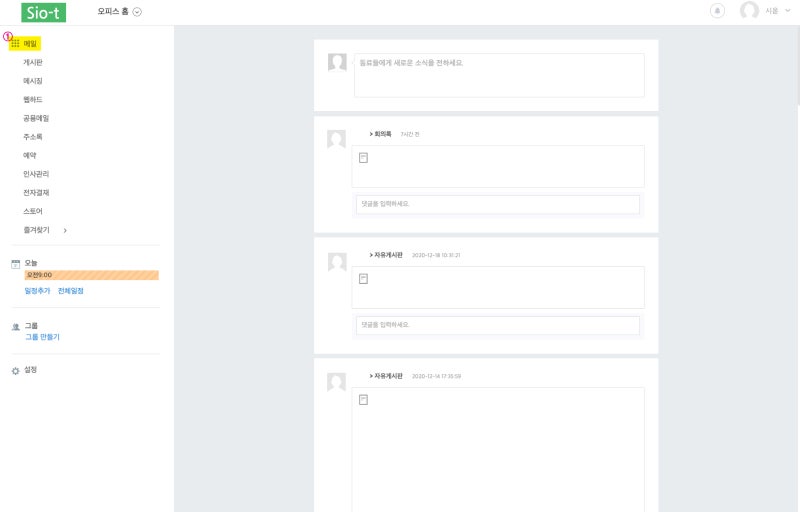The height and width of the screenshot is (512, 800).
Task: Click the 그룹 만들기 link
Action: click(42, 337)
